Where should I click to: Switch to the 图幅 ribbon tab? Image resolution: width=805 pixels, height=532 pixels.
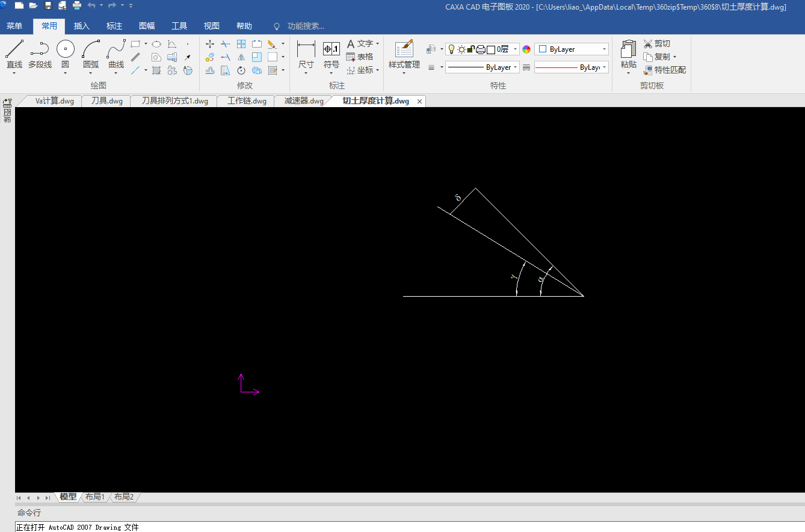coord(147,26)
